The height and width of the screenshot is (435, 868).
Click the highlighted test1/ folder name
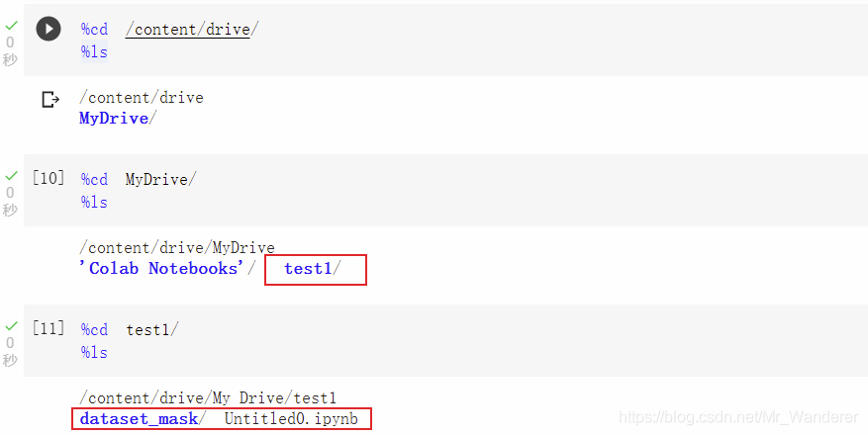[312, 269]
